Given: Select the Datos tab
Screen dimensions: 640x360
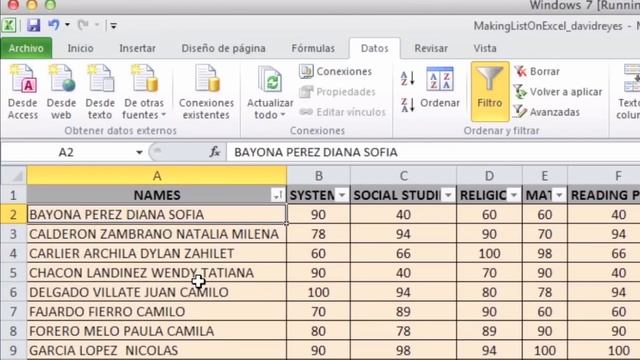Looking at the screenshot, I should pos(374,48).
